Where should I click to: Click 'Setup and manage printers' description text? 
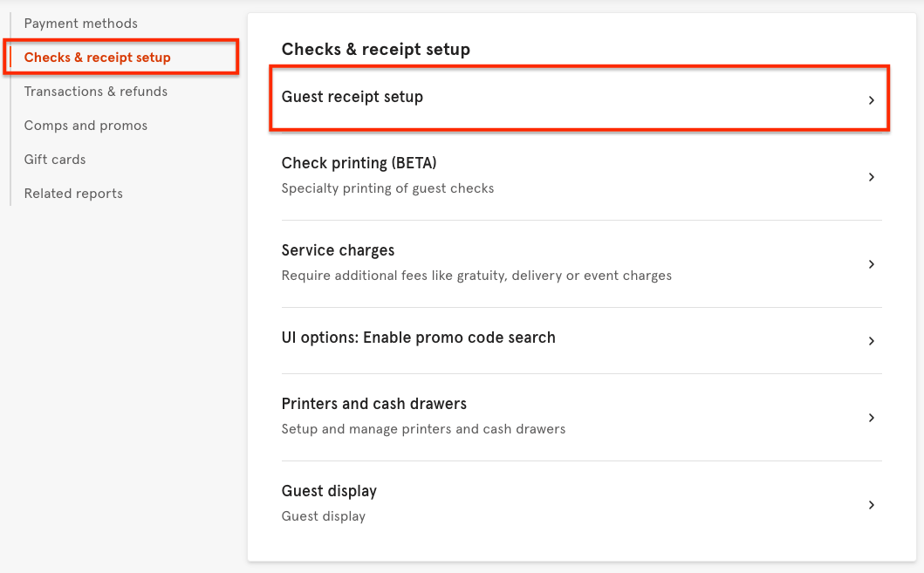tap(423, 429)
